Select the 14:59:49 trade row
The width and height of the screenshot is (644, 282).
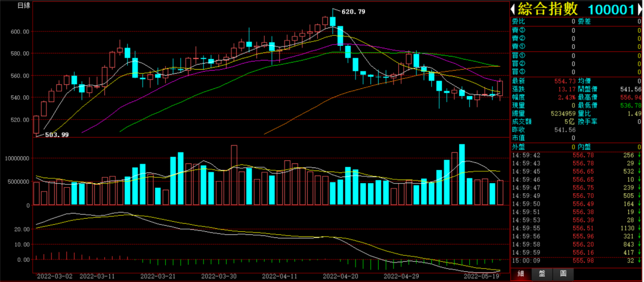[x=576, y=196]
